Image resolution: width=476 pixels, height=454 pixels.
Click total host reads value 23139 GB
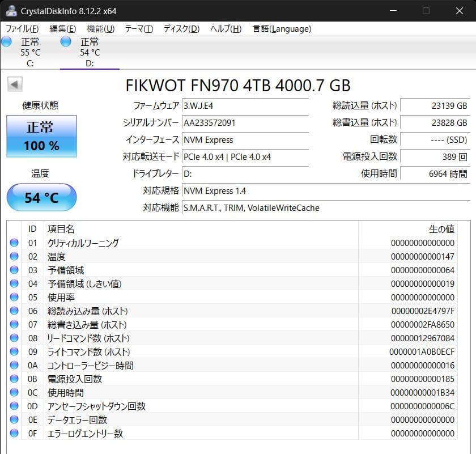point(435,106)
